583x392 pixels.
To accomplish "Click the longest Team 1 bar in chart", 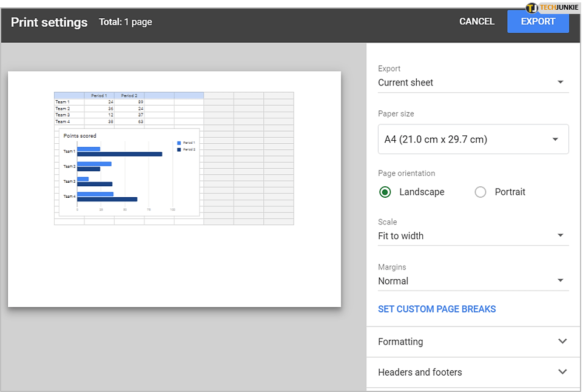I will [120, 154].
